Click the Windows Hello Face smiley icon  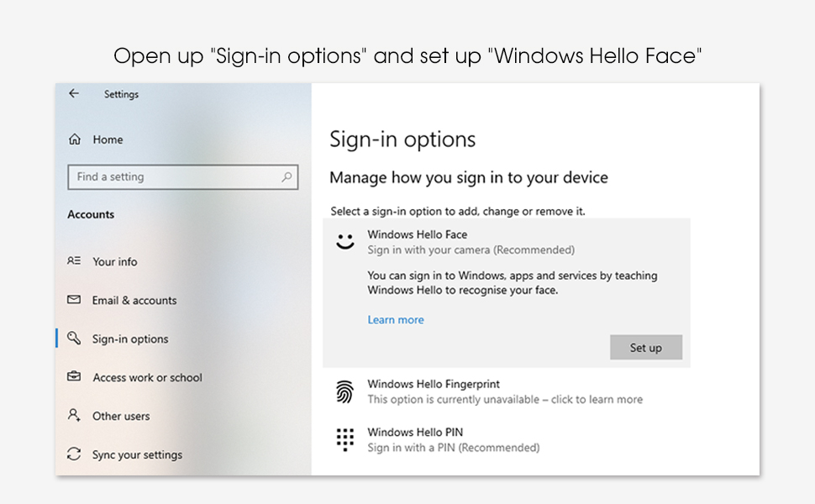344,242
